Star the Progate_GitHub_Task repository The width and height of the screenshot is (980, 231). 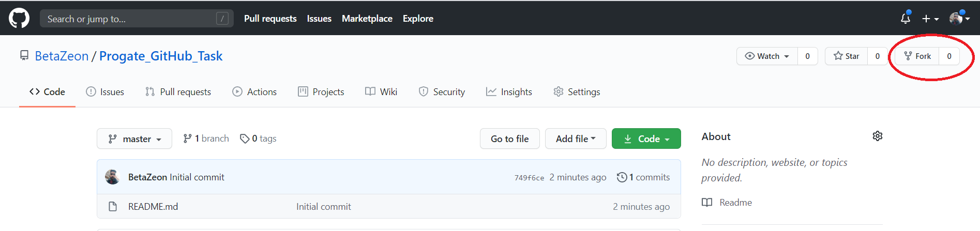[x=847, y=56]
